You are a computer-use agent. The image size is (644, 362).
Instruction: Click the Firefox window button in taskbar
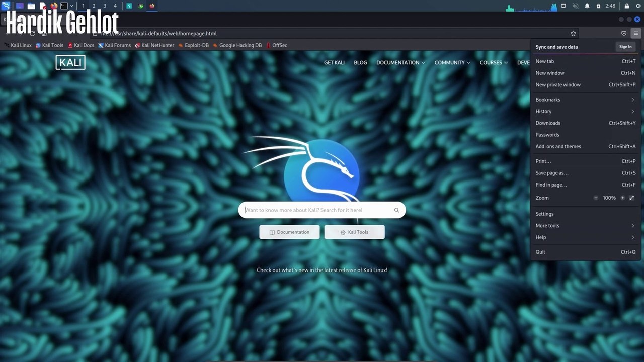pos(152,6)
